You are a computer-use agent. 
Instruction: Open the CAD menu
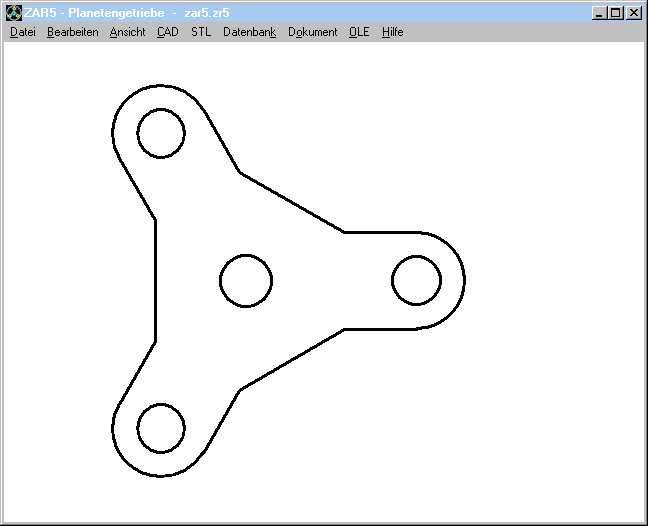point(168,32)
